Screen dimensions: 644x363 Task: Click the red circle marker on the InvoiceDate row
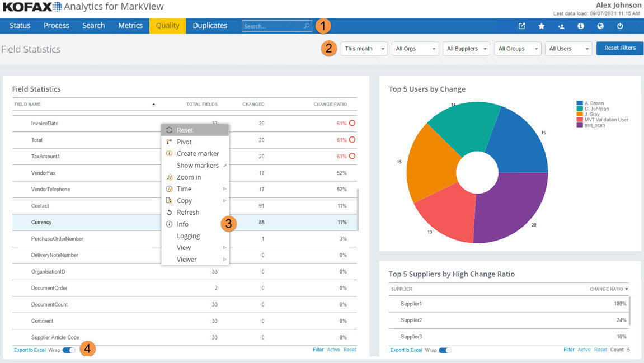pyautogui.click(x=352, y=124)
